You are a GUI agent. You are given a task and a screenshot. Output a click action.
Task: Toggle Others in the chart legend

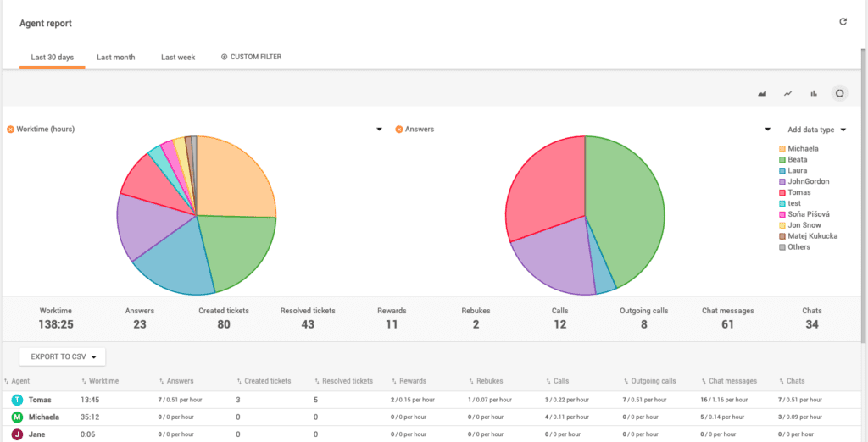[798, 247]
